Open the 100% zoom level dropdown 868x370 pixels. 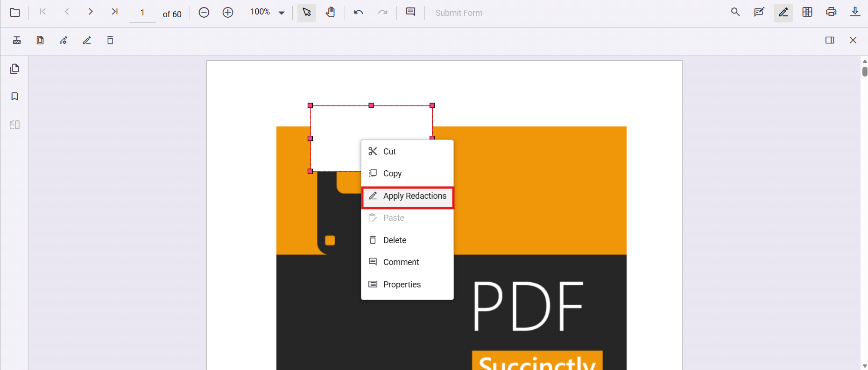(x=282, y=13)
